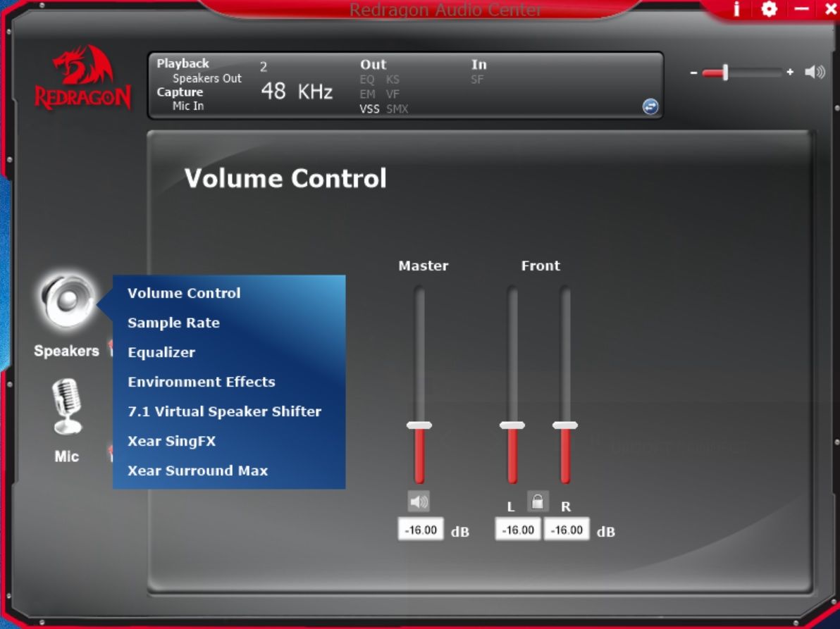Click the SF input effect indicator

pyautogui.click(x=477, y=80)
